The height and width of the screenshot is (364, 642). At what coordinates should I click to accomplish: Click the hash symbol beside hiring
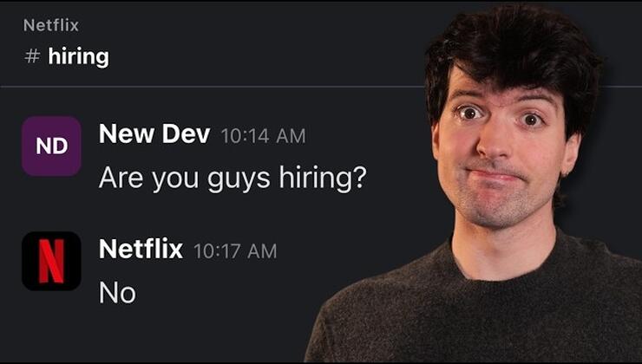point(32,56)
